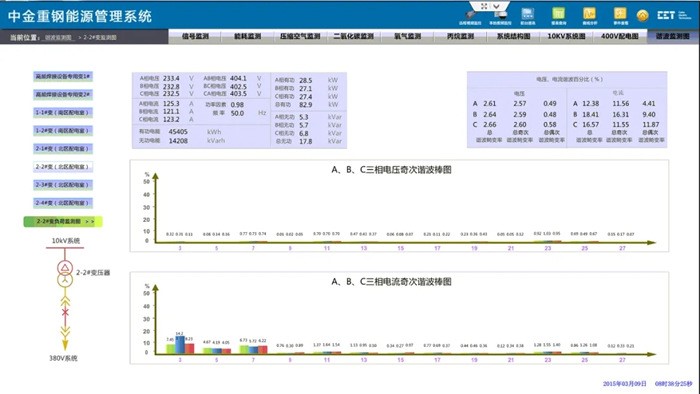
Task: Open the 400V配电图 tab
Action: coord(620,36)
